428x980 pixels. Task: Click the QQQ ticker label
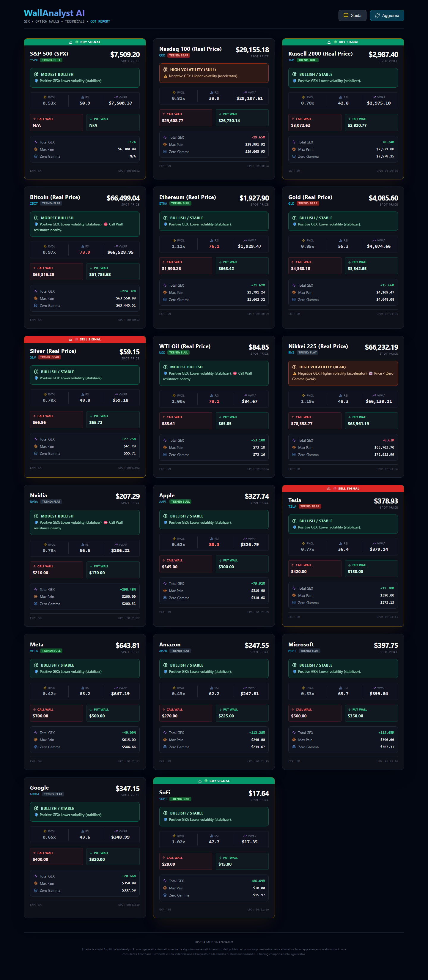coord(162,56)
